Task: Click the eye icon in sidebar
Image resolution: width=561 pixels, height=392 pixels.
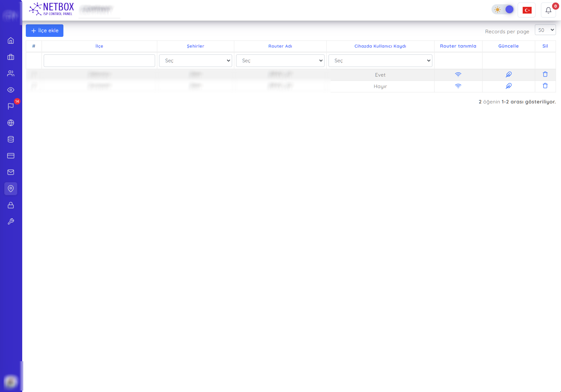Action: pyautogui.click(x=11, y=90)
